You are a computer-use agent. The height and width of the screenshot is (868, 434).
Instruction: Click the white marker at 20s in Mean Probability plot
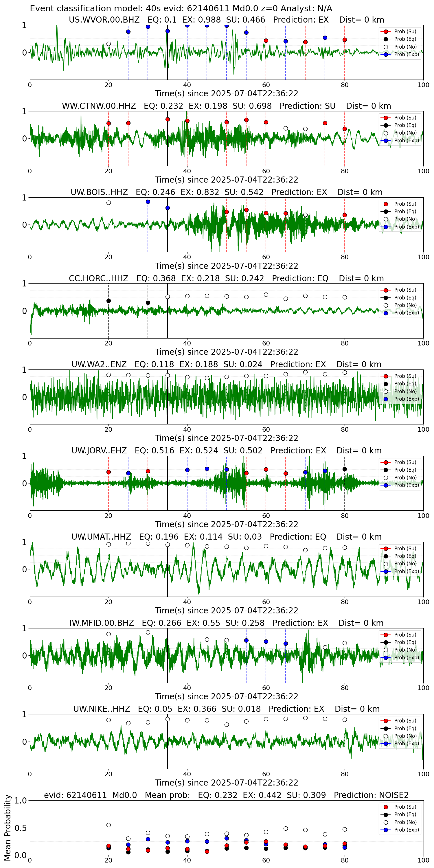click(108, 825)
